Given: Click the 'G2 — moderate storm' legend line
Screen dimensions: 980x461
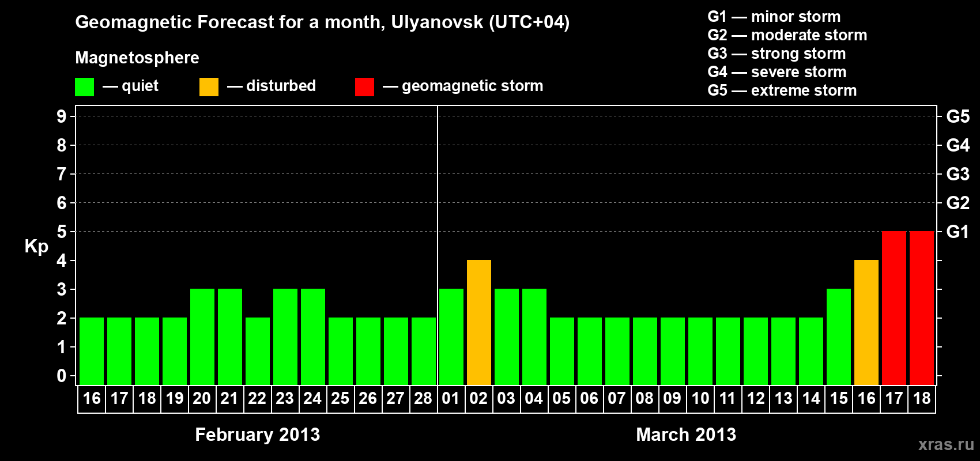Looking at the screenshot, I should pos(787,35).
